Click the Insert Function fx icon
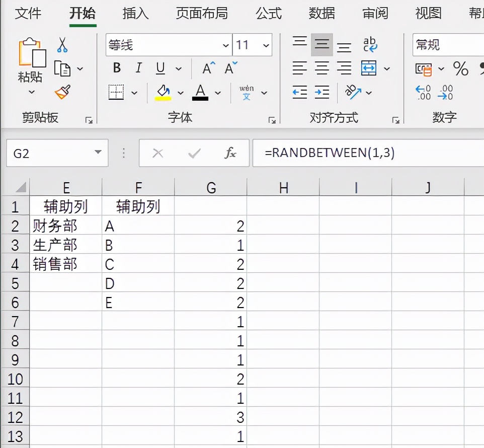The width and height of the screenshot is (484, 448). coord(231,153)
